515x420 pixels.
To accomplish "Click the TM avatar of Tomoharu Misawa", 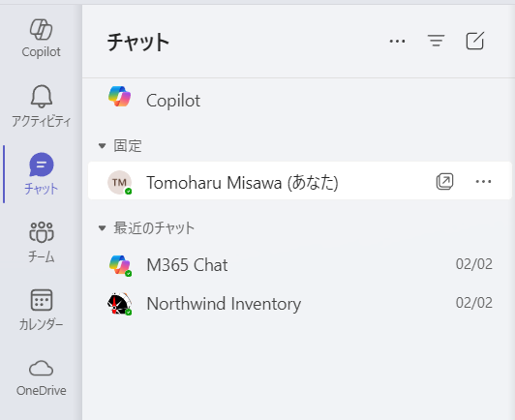I will pyautogui.click(x=120, y=182).
